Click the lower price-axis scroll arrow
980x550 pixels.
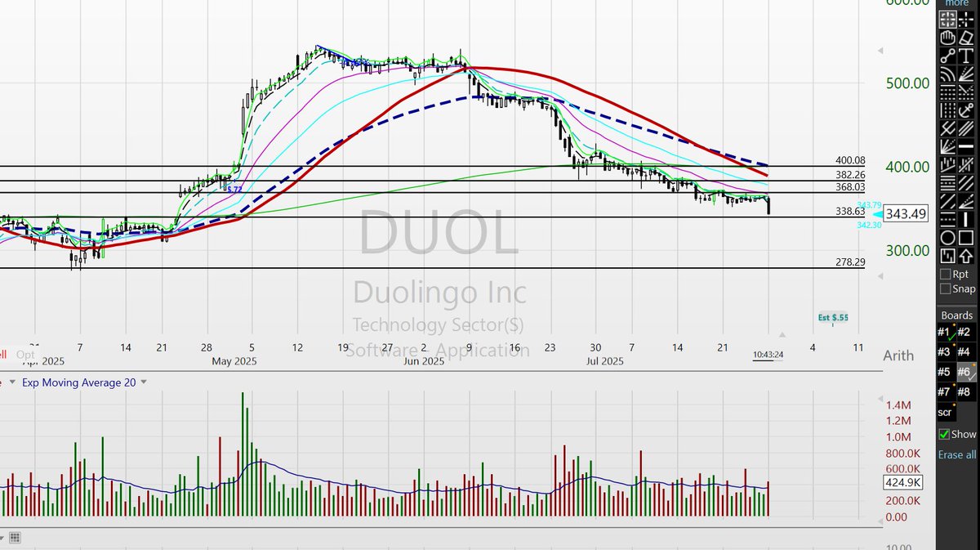point(880,278)
